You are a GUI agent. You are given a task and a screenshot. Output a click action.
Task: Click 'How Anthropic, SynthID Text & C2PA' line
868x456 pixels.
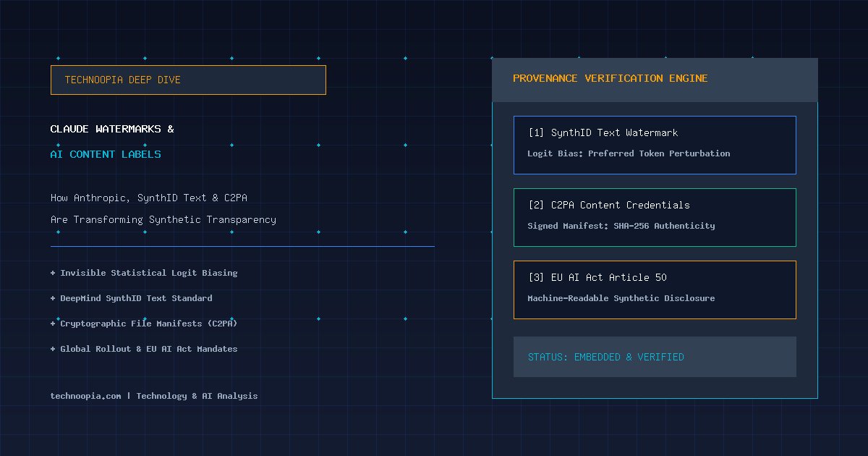pos(149,198)
